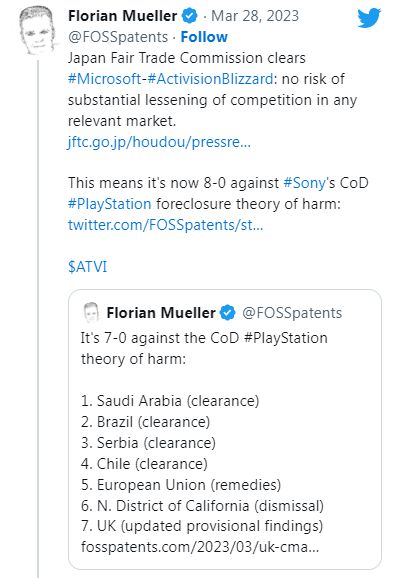Open the $ATVI cashtag
This screenshot has height=578, width=394.
pos(88,267)
